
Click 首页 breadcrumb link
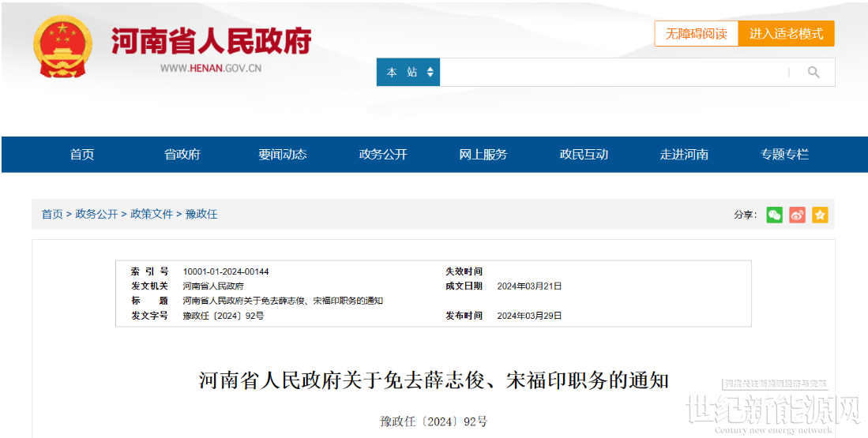click(x=52, y=215)
